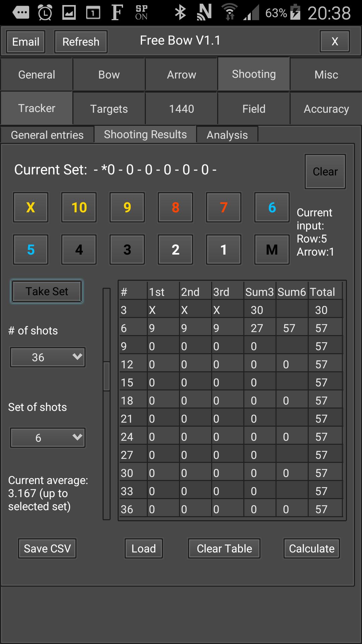Screen dimensions: 362x644
Task: Tap the blue 5 score button
Action: click(31, 250)
